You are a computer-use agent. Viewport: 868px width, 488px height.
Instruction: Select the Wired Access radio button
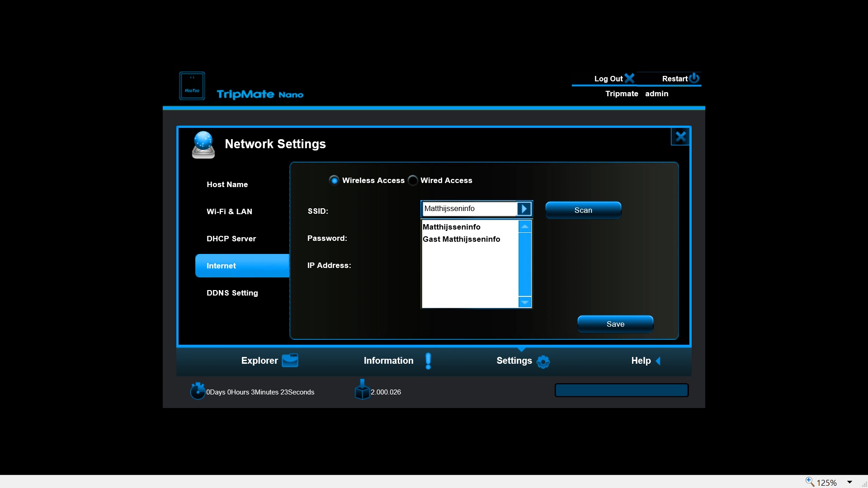pos(413,180)
